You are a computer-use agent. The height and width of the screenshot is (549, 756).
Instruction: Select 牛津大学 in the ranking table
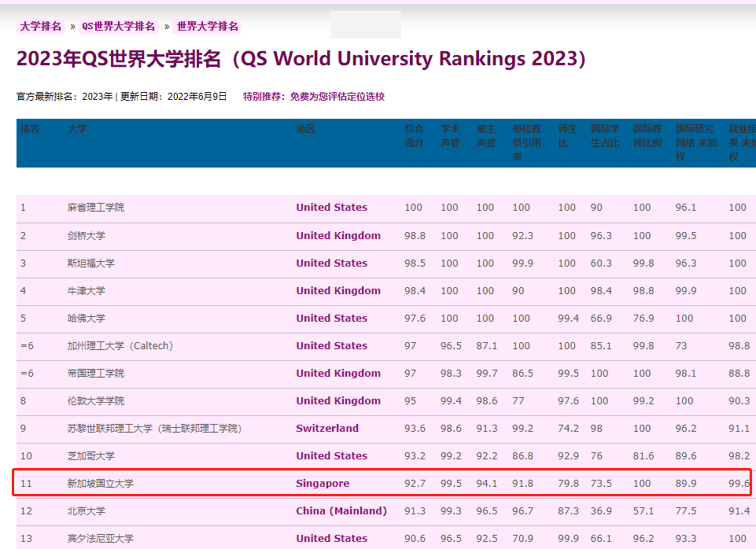click(87, 291)
